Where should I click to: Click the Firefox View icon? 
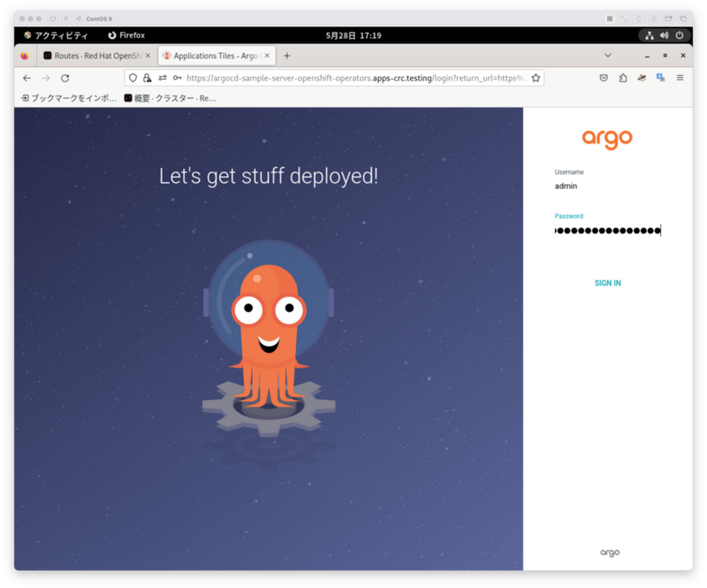coord(25,56)
